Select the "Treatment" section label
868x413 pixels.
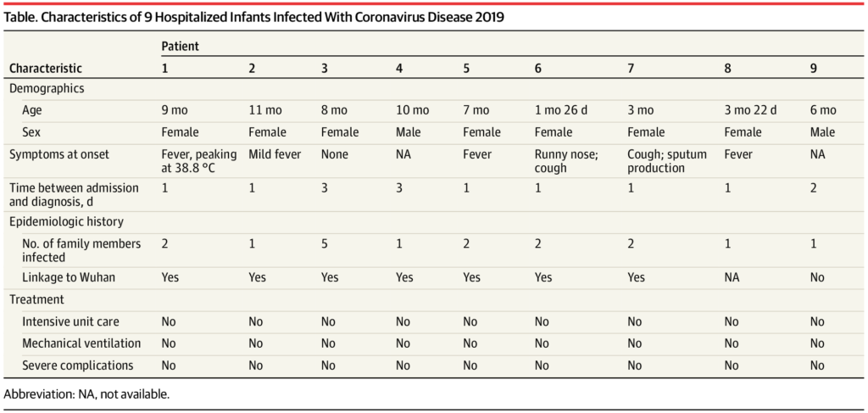pyautogui.click(x=38, y=299)
